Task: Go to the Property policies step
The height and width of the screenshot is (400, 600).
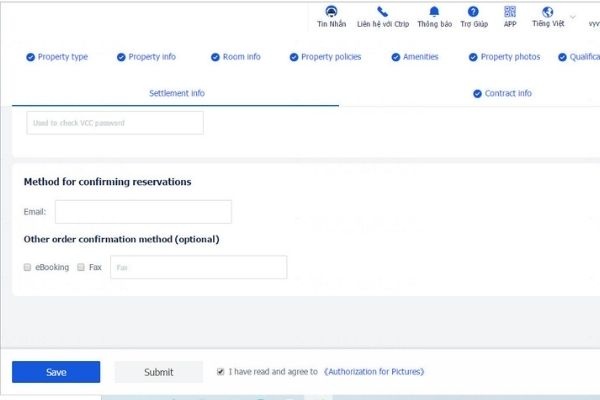Action: [330, 57]
